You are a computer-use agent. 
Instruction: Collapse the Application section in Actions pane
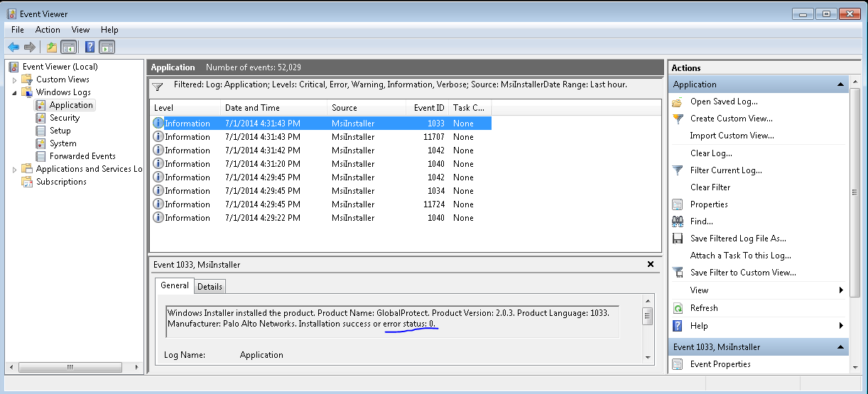point(840,84)
